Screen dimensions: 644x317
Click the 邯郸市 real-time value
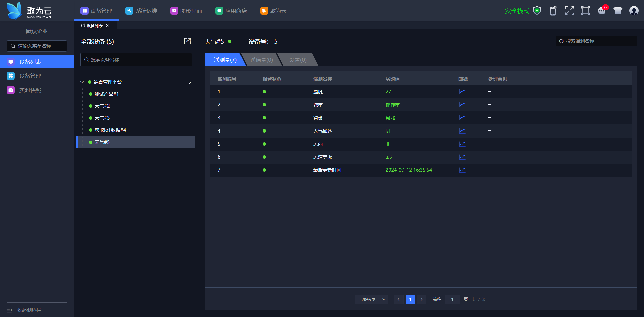(393, 105)
